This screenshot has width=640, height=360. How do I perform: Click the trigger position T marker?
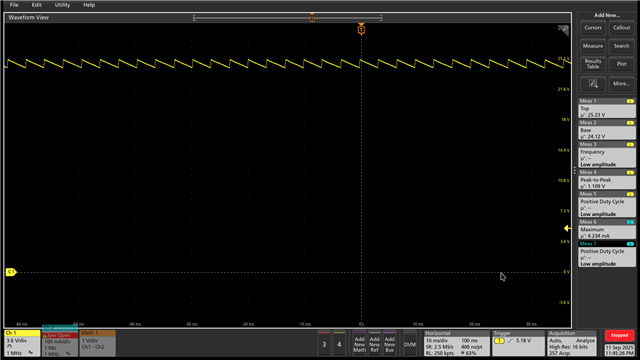(x=361, y=29)
